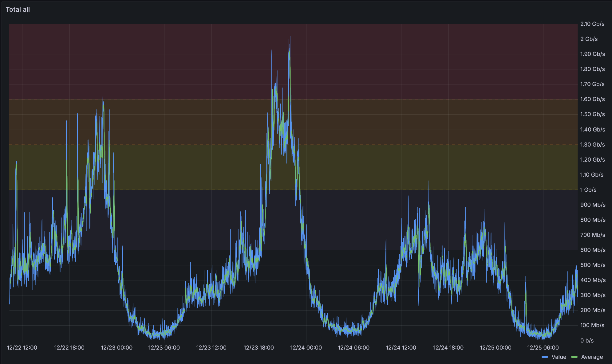Click the "Total all" panel title

click(x=18, y=10)
